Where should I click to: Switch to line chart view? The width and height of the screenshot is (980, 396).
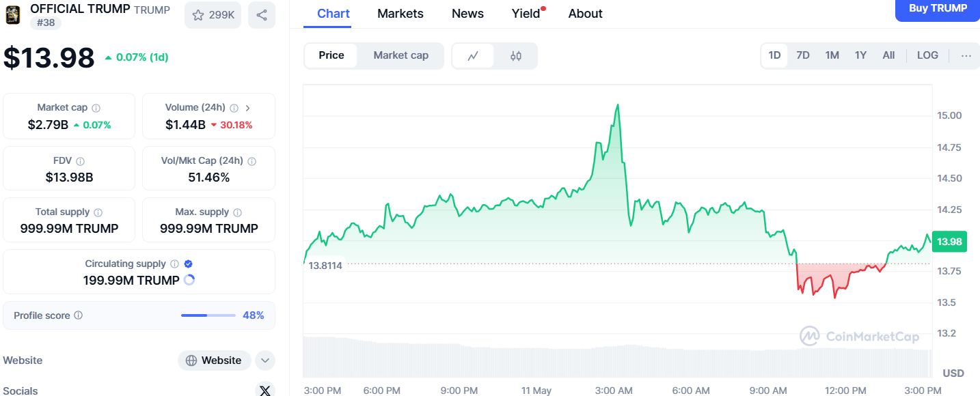coord(473,56)
